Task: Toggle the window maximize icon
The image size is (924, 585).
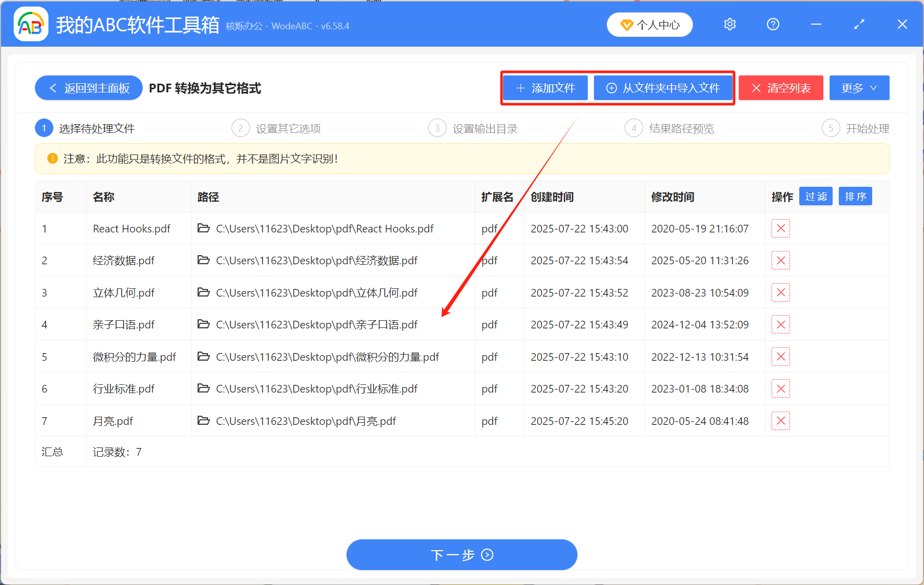Action: pos(859,24)
